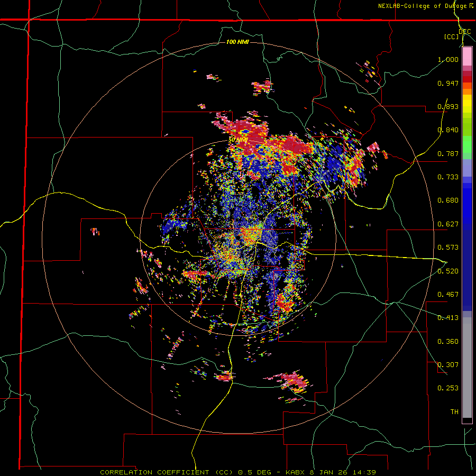Click the bright green color bar segment

tap(467, 144)
